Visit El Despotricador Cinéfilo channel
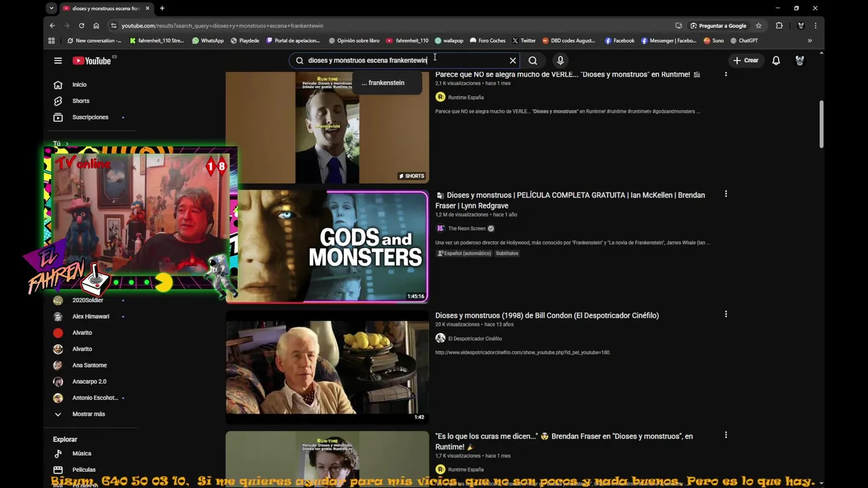 475,338
